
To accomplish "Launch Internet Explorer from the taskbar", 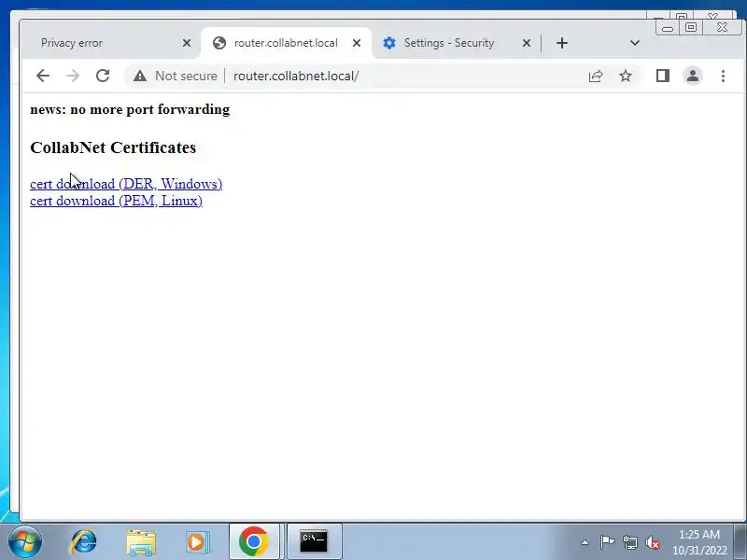I will (x=83, y=542).
